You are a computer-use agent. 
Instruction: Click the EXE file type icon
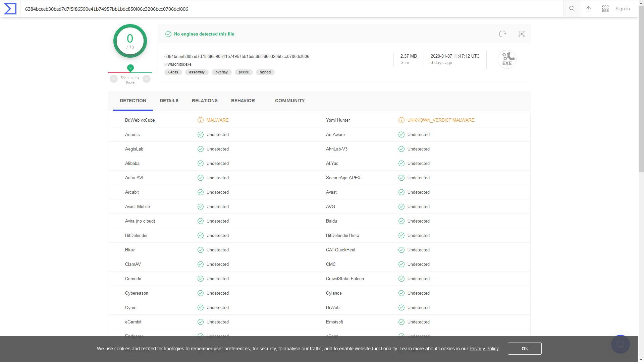pos(507,60)
